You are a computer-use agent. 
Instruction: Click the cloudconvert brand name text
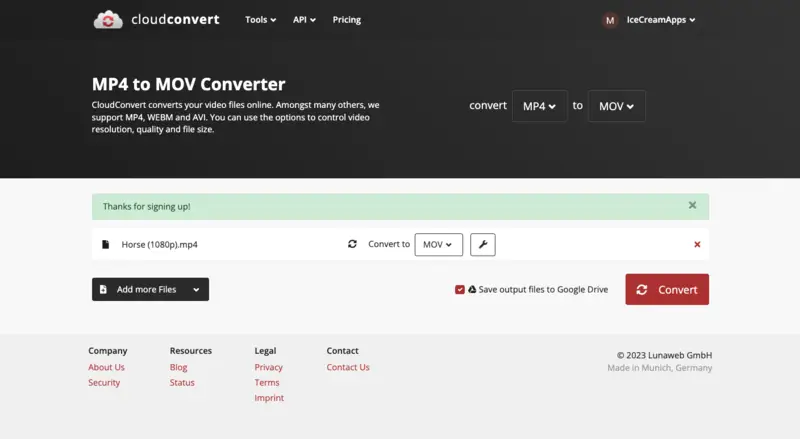(175, 19)
